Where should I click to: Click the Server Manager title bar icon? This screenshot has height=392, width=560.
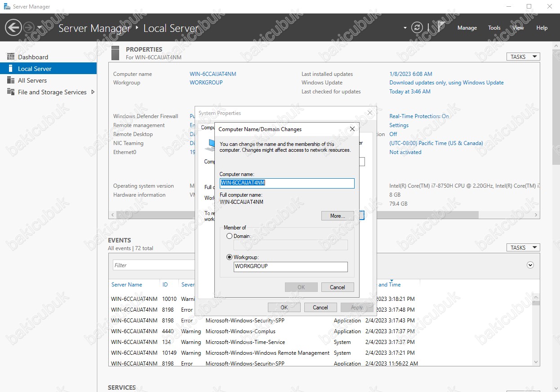click(7, 7)
